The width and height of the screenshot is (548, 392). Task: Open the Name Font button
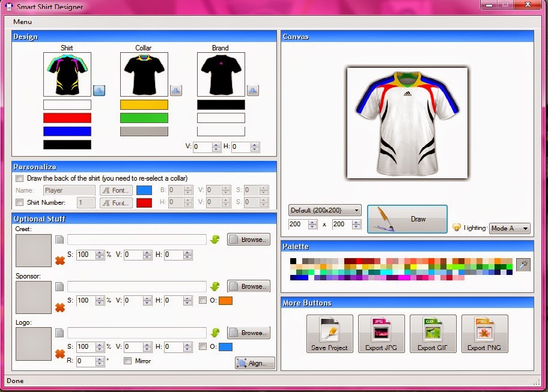(x=116, y=190)
